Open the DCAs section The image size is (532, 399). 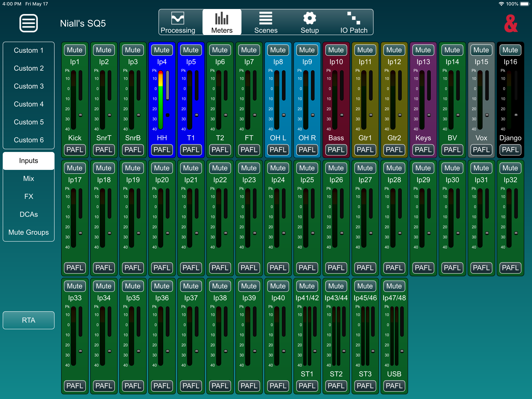point(29,214)
